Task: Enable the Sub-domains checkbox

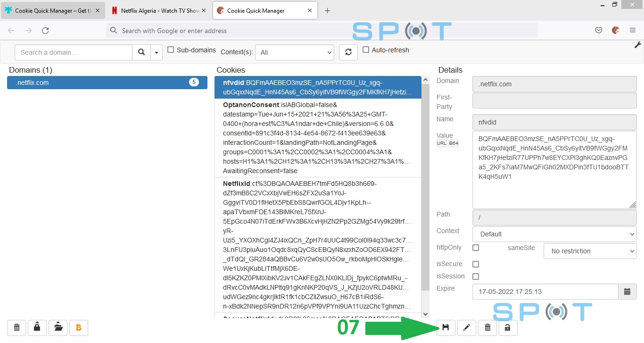Action: (x=171, y=50)
